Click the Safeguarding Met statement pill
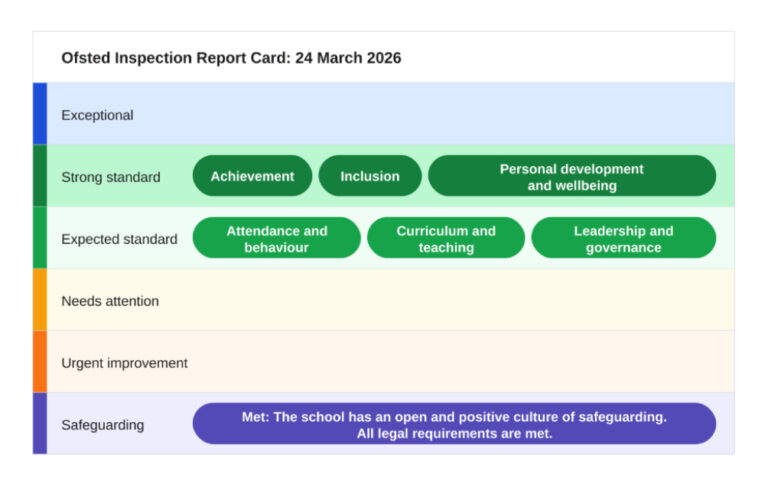The height and width of the screenshot is (488, 768). coord(454,424)
